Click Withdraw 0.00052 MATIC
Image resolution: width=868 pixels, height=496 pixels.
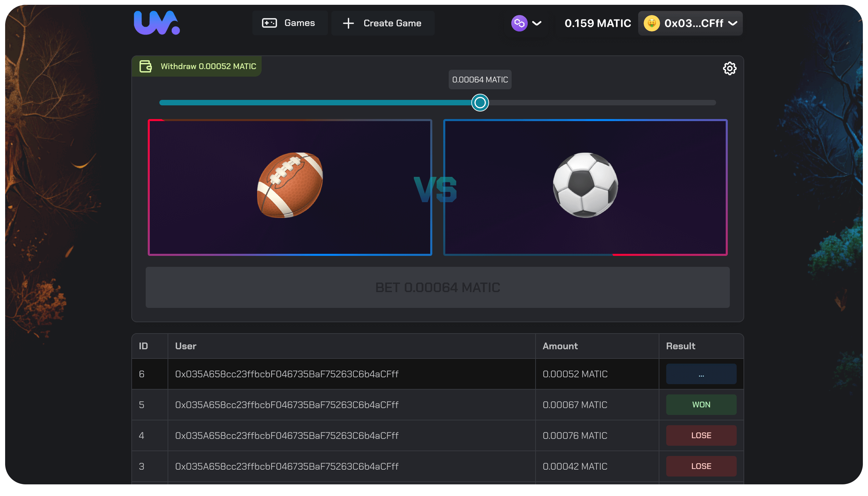pyautogui.click(x=197, y=66)
